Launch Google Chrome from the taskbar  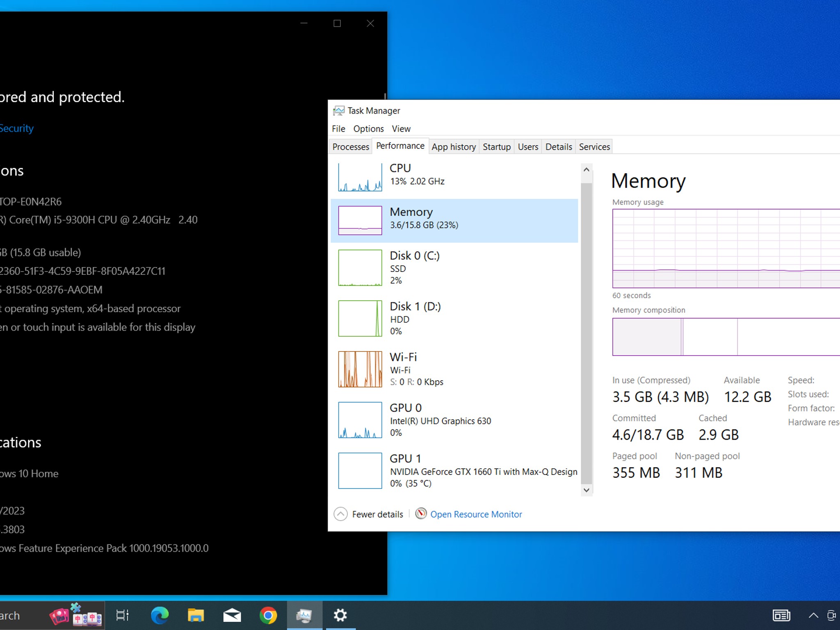[268, 615]
